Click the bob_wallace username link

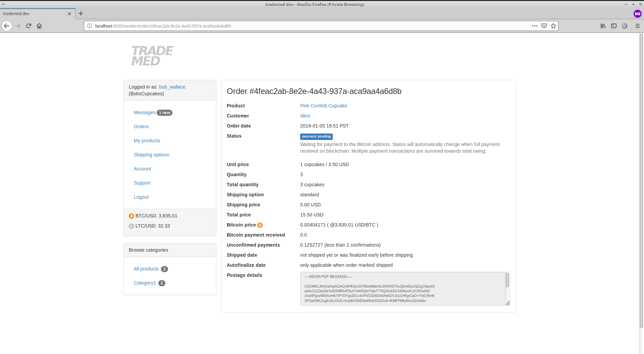pyautogui.click(x=172, y=87)
